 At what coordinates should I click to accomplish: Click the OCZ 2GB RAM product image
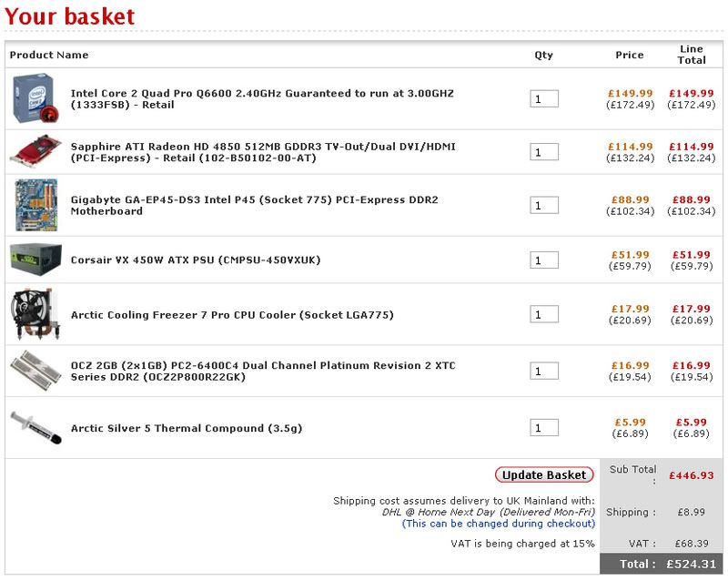pos(36,371)
